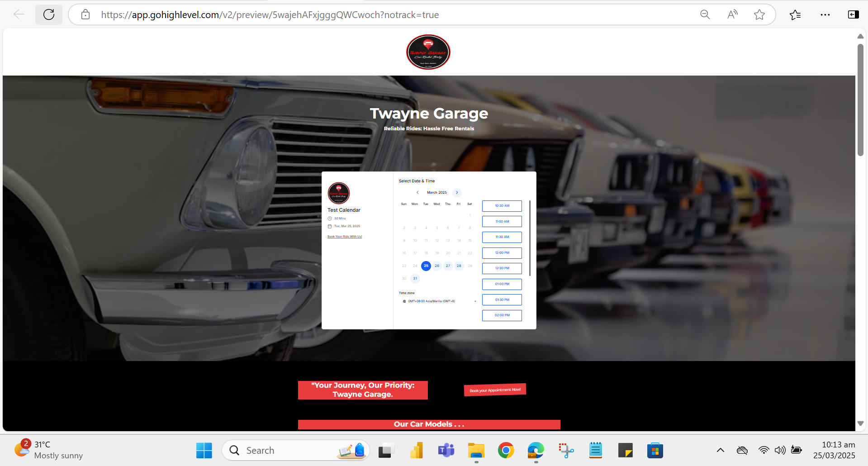
Task: Click the Reliable Rides: Hassle Free Rentals tagline
Action: [x=429, y=128]
